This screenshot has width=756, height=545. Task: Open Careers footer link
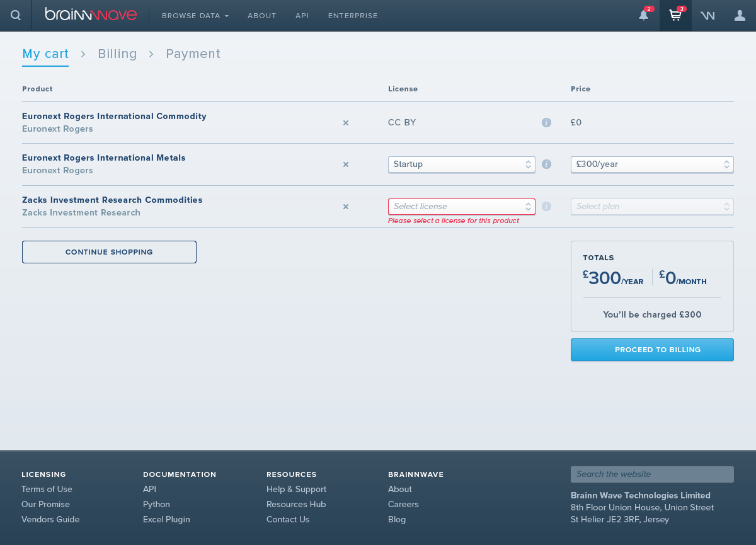click(403, 505)
